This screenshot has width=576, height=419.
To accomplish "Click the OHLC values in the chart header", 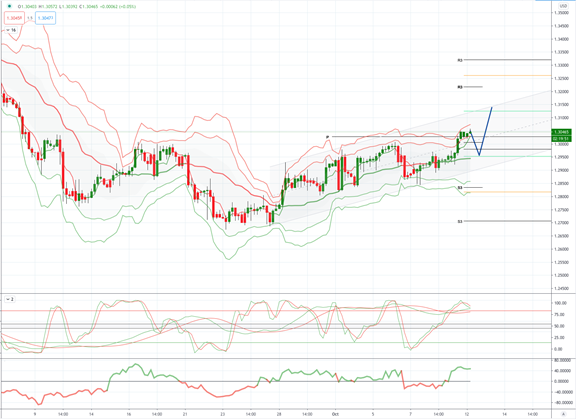I will [77, 6].
